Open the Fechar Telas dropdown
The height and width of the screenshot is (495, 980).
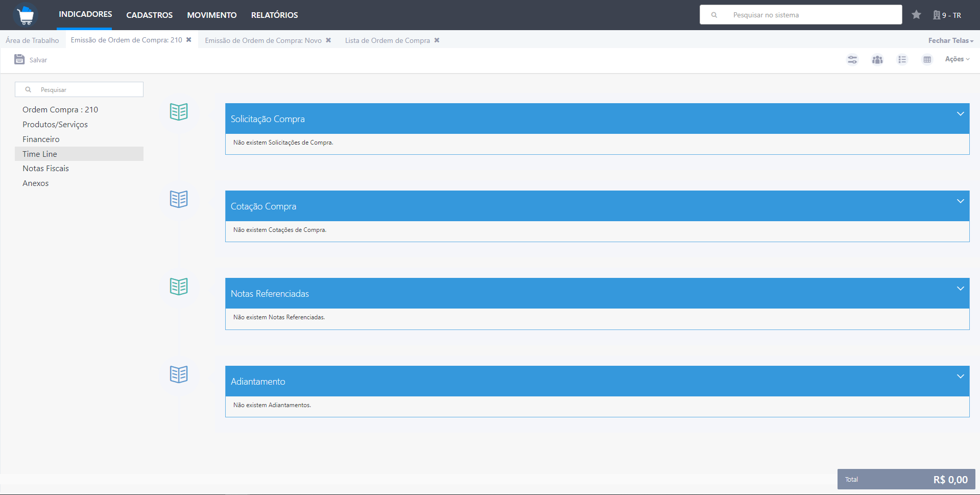click(x=950, y=40)
